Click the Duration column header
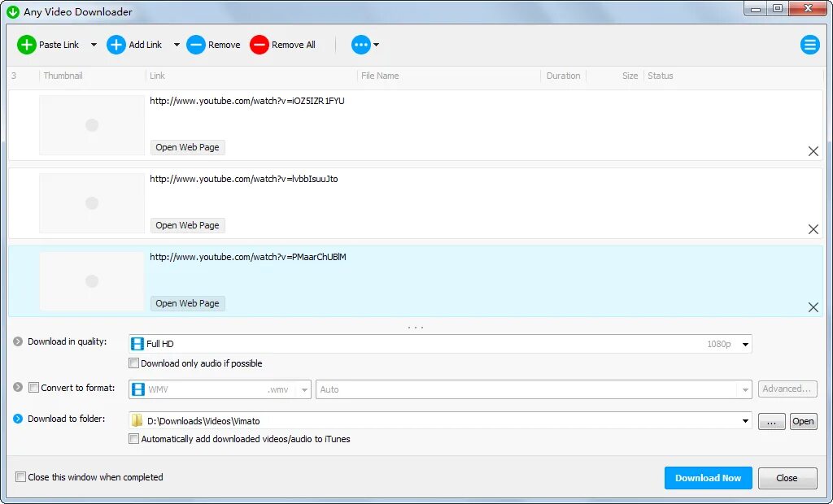Screen dimensions: 833x504 [563, 76]
